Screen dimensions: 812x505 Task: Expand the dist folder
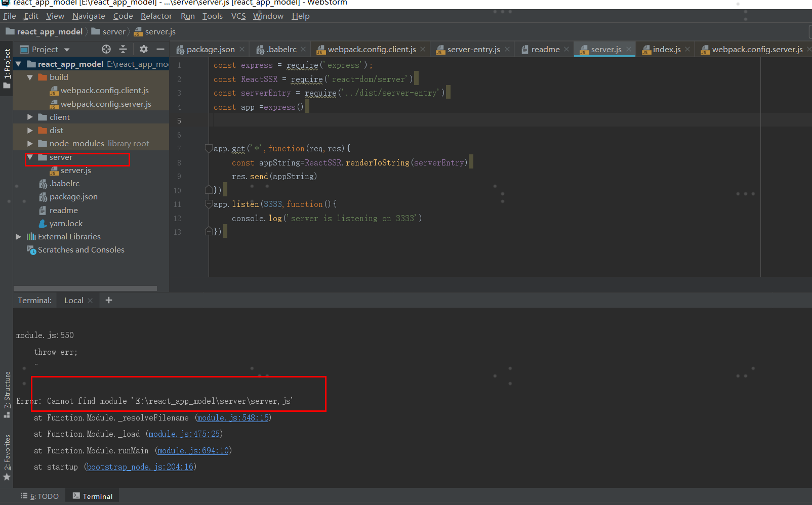(30, 130)
